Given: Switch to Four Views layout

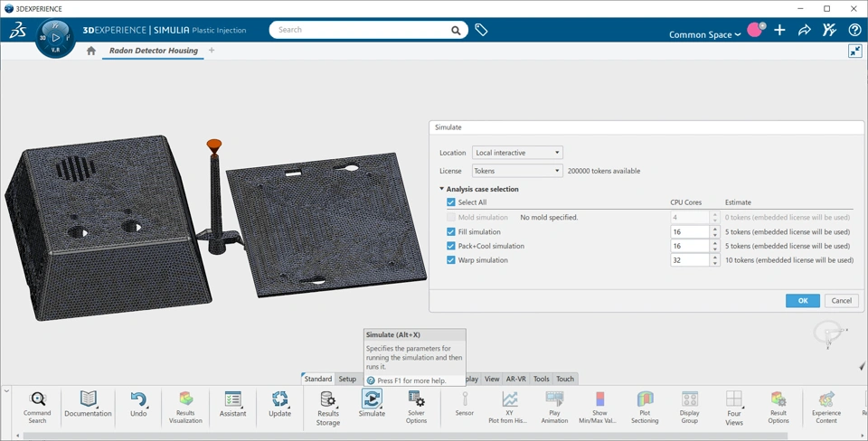Looking at the screenshot, I should tap(734, 408).
